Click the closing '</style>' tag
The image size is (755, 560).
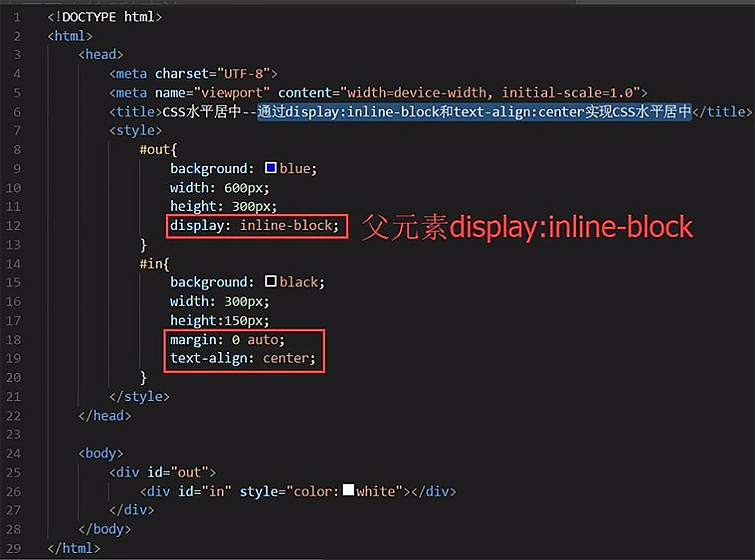(140, 397)
